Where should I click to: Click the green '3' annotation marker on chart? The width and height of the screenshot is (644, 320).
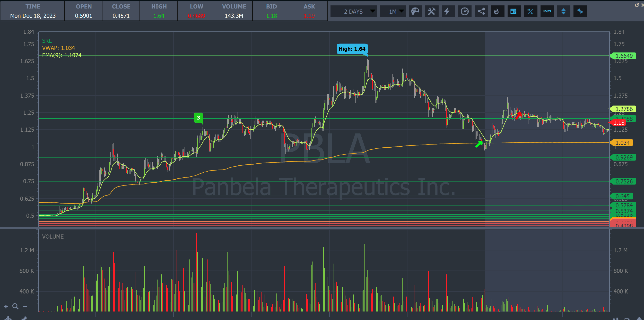tap(198, 118)
